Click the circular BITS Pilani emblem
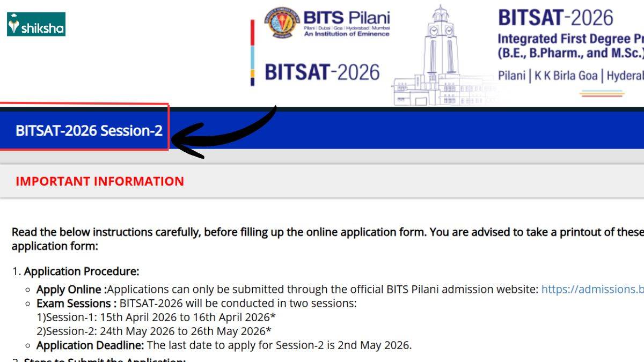 (282, 23)
